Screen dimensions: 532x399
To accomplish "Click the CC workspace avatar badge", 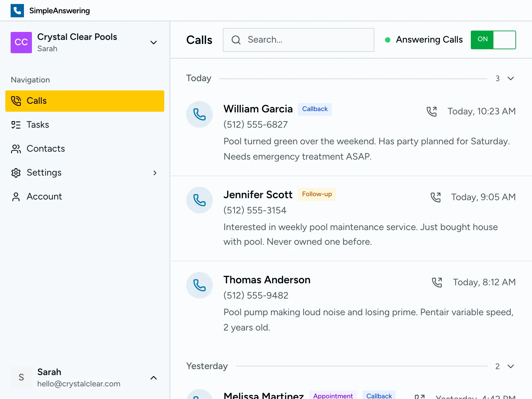I will (21, 43).
